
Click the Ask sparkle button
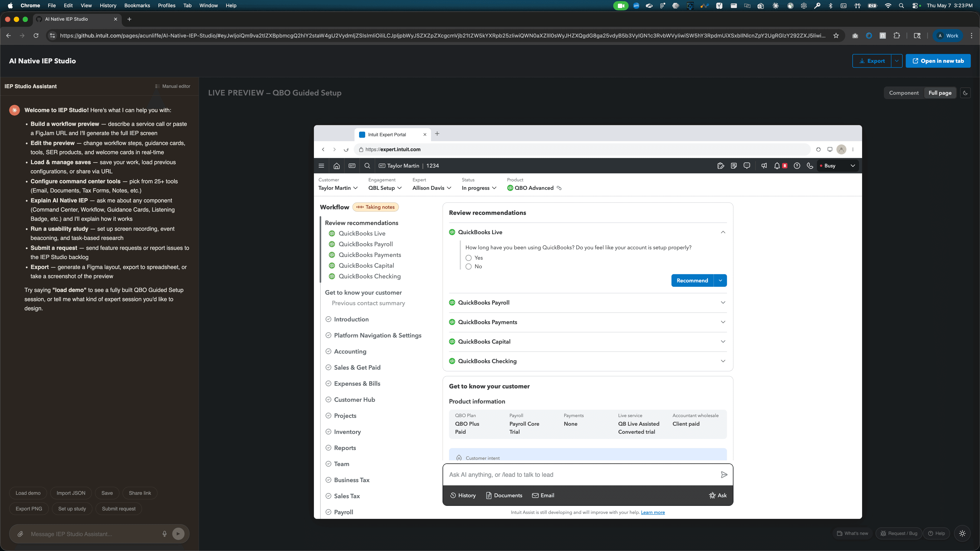tap(718, 495)
